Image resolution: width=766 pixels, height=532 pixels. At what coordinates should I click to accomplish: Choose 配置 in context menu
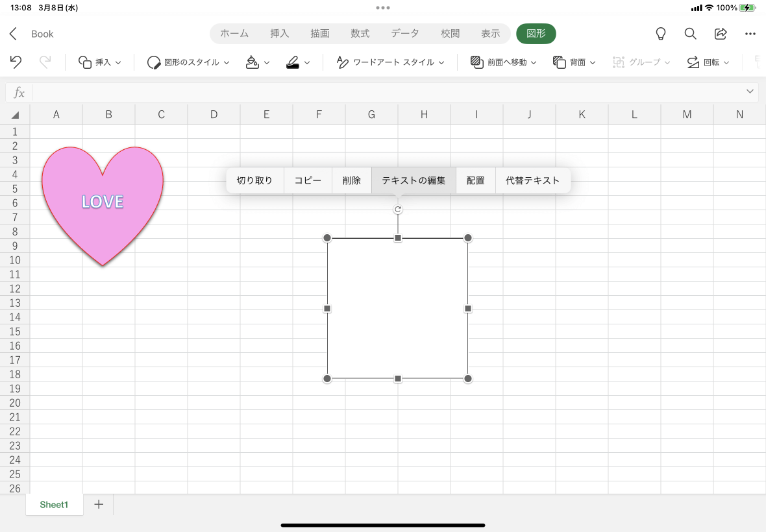point(476,180)
